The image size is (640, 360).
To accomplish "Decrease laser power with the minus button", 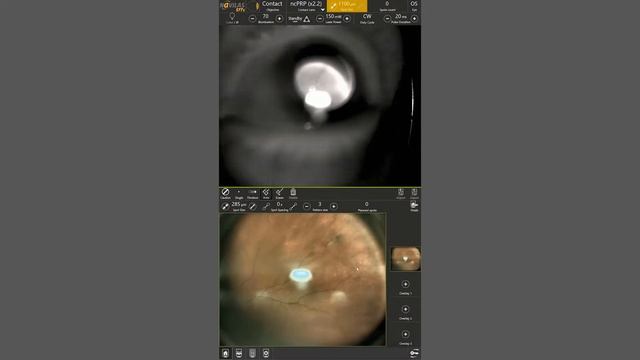I will click(320, 18).
